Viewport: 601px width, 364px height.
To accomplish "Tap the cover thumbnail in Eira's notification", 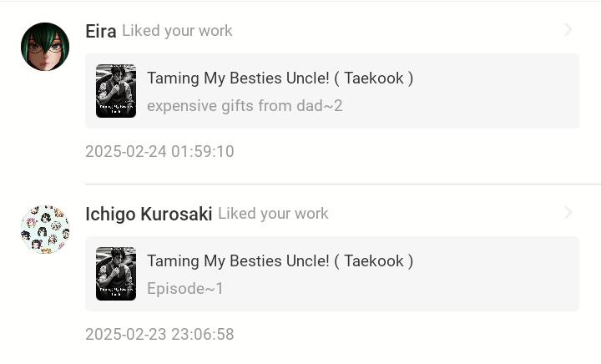I will (x=116, y=91).
